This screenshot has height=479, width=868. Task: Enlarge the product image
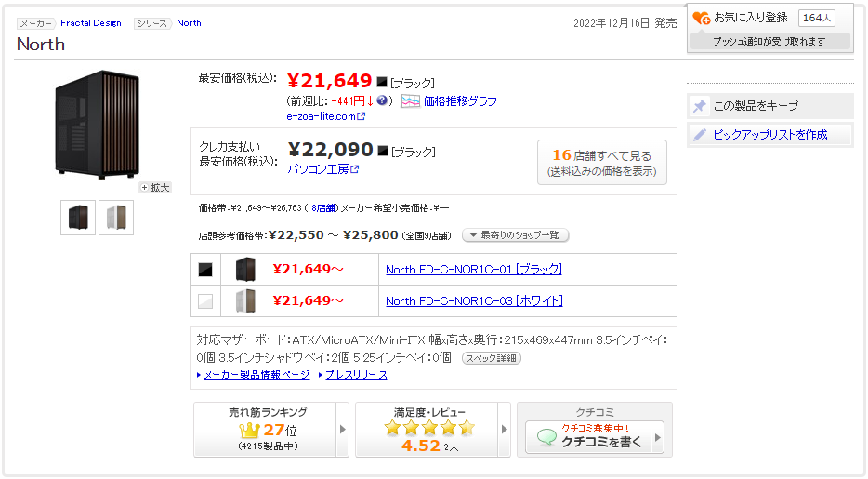point(155,187)
